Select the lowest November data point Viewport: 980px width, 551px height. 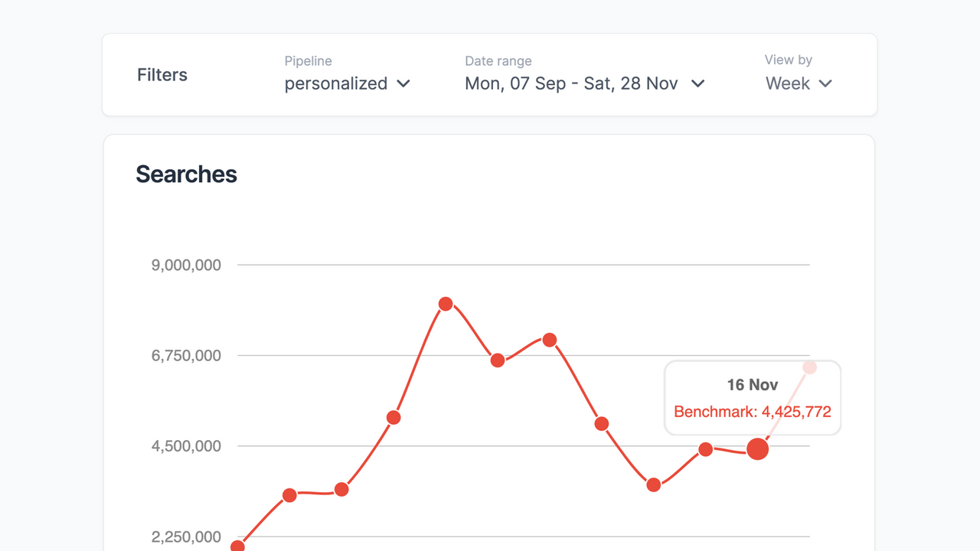tap(653, 484)
